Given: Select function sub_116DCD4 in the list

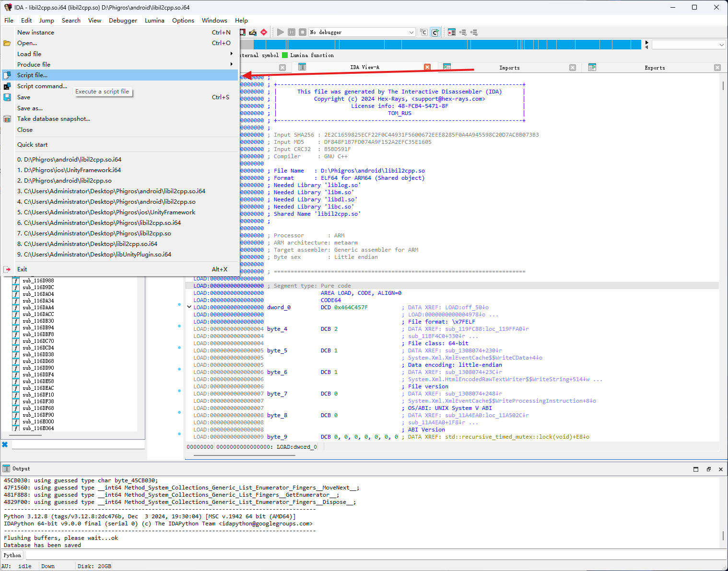Looking at the screenshot, I should click(x=38, y=348).
